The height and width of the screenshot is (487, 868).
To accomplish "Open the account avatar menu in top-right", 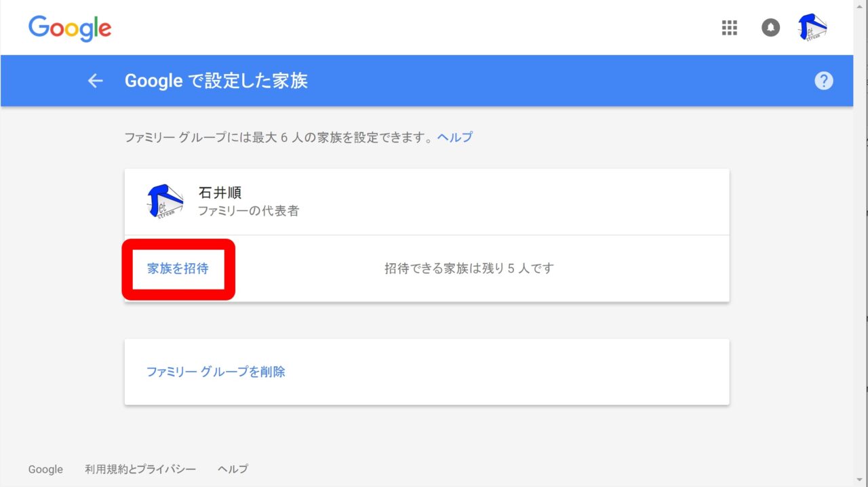I will (x=812, y=28).
